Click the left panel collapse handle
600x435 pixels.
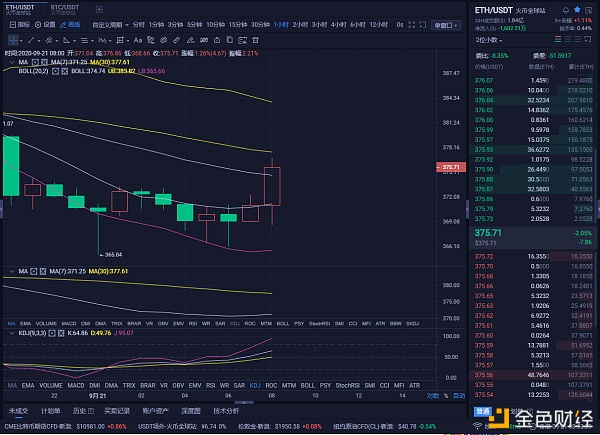pos(2,210)
